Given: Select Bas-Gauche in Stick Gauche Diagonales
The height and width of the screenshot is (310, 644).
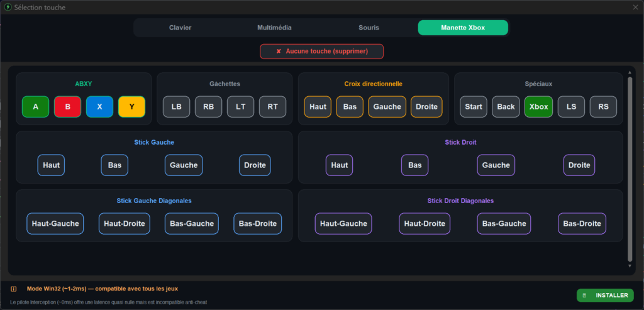Looking at the screenshot, I should pyautogui.click(x=192, y=224).
